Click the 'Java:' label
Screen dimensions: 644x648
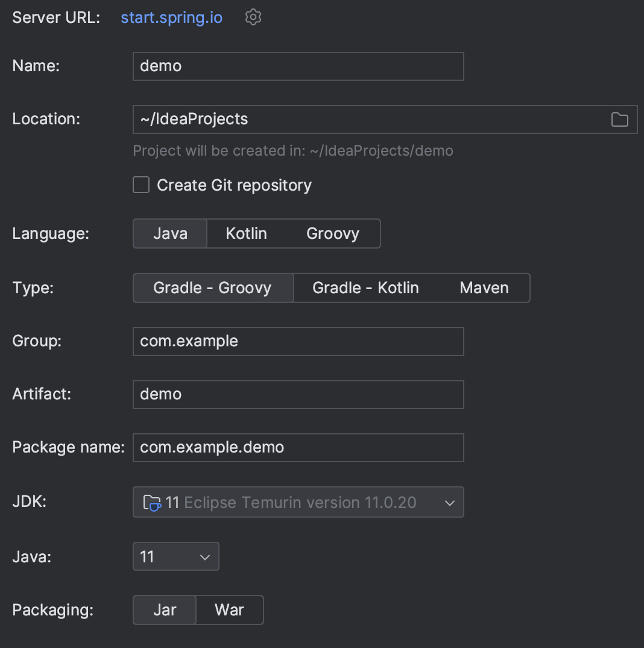(x=32, y=557)
